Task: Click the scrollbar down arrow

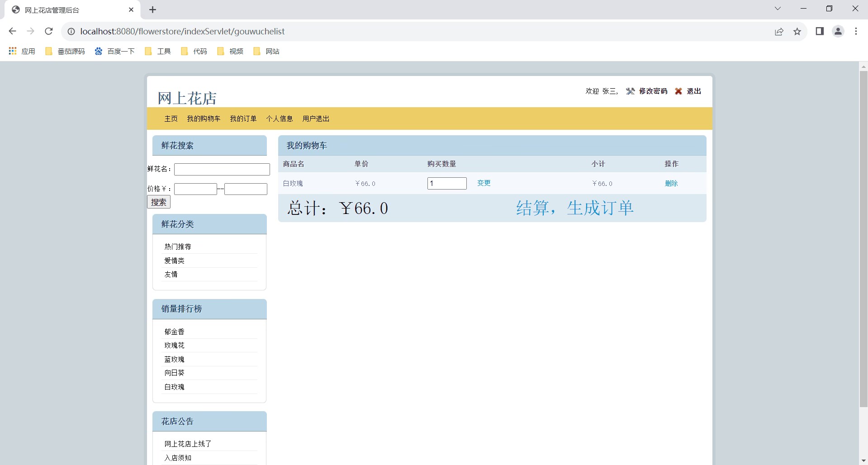Action: click(863, 460)
